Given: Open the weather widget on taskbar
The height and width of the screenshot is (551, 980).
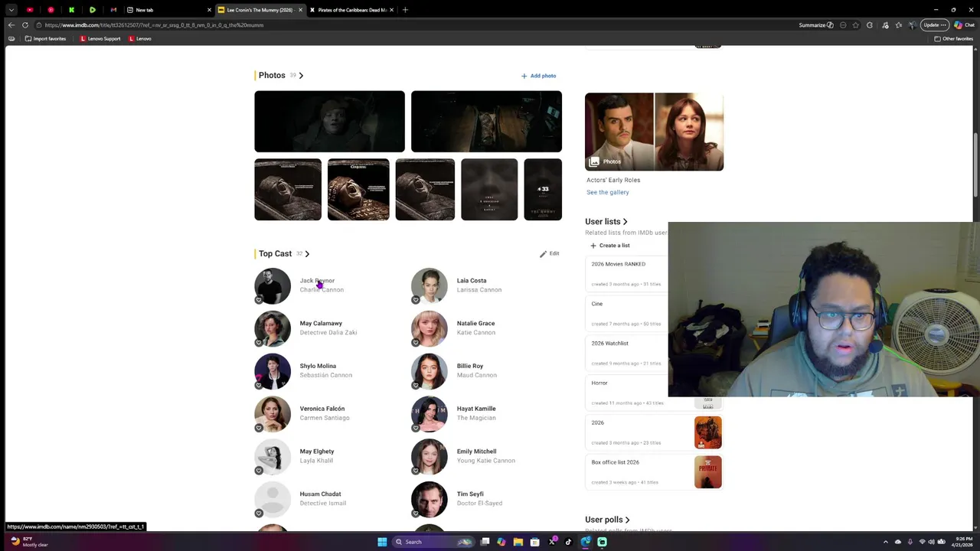Looking at the screenshot, I should [29, 542].
